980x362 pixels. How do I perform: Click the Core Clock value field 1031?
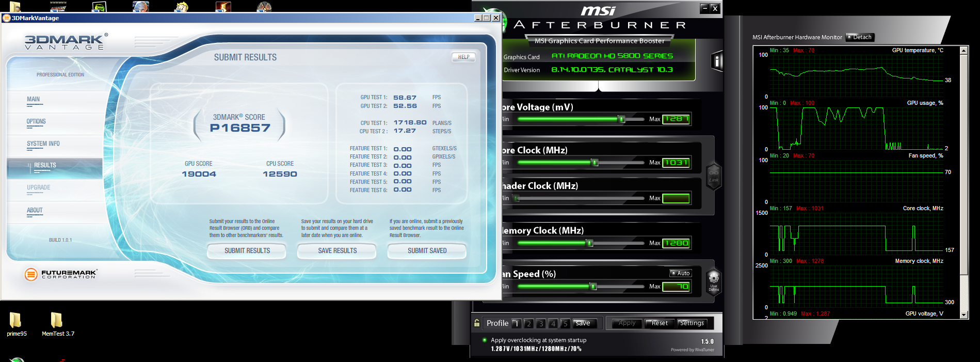(676, 163)
